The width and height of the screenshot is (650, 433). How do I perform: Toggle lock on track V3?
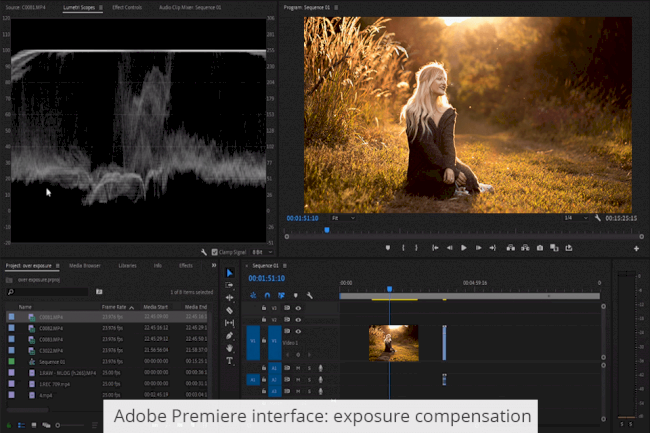point(264,308)
